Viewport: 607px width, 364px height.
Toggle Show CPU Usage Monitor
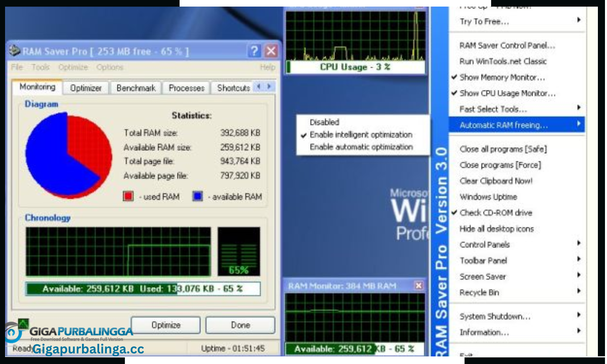517,93
